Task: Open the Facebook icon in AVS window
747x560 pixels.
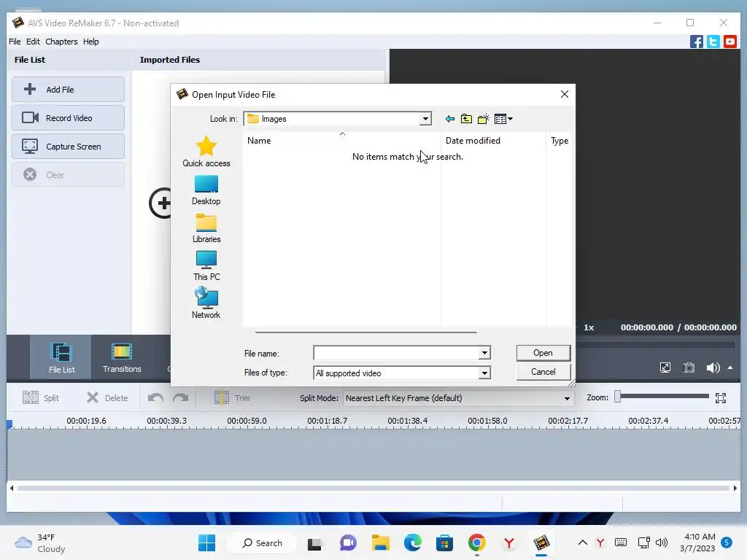Action: coord(696,42)
